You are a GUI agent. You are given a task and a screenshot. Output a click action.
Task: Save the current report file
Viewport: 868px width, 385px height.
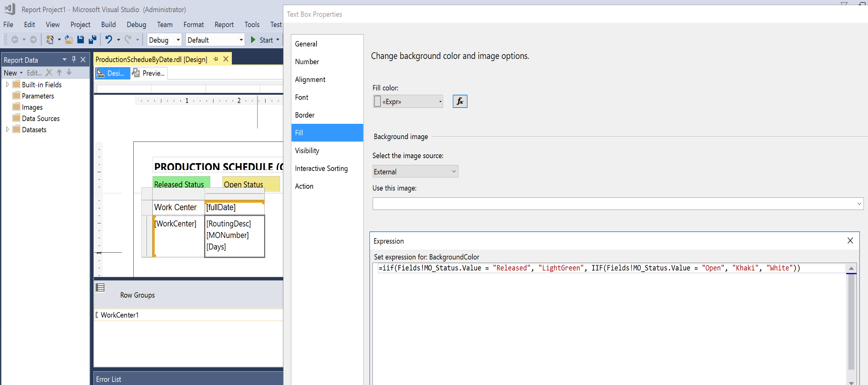[81, 40]
